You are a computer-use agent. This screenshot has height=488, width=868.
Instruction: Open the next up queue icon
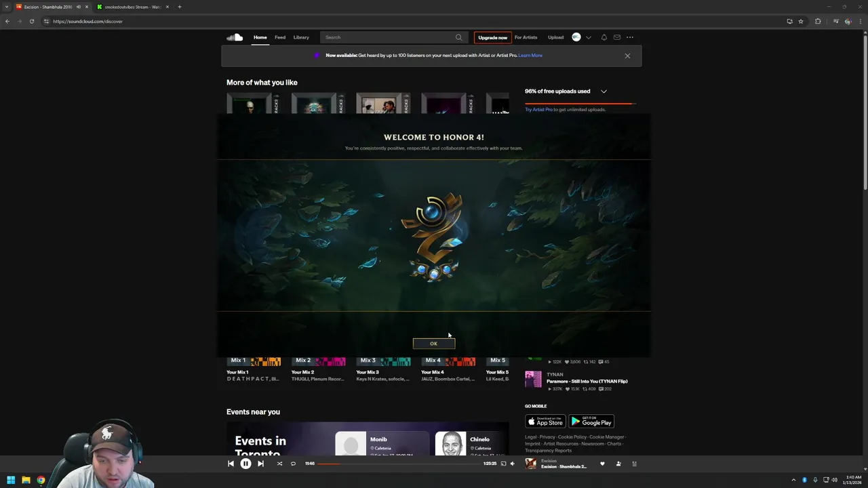635,464
